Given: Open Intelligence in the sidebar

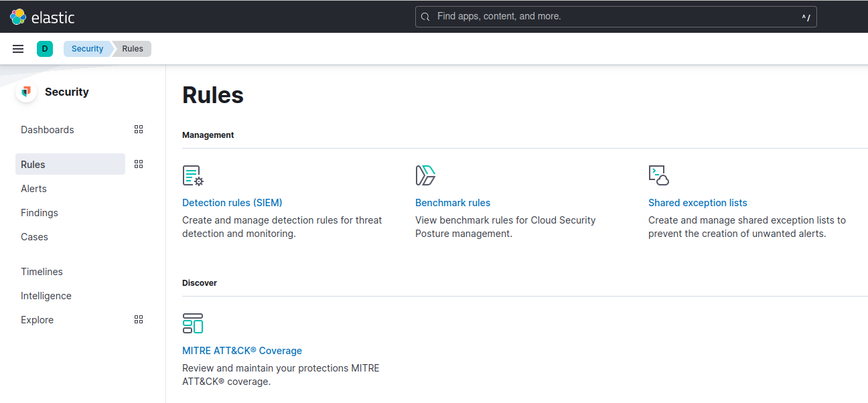Looking at the screenshot, I should [x=46, y=296].
